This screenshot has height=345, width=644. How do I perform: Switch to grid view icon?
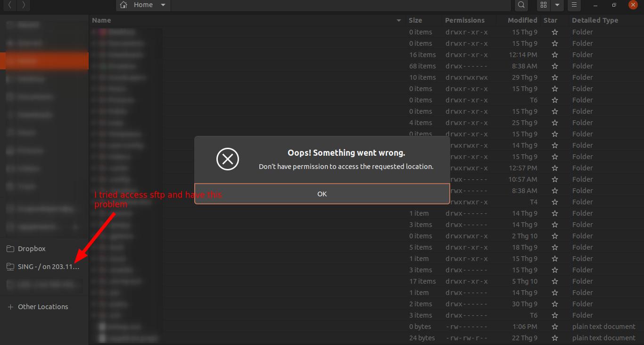pyautogui.click(x=544, y=5)
